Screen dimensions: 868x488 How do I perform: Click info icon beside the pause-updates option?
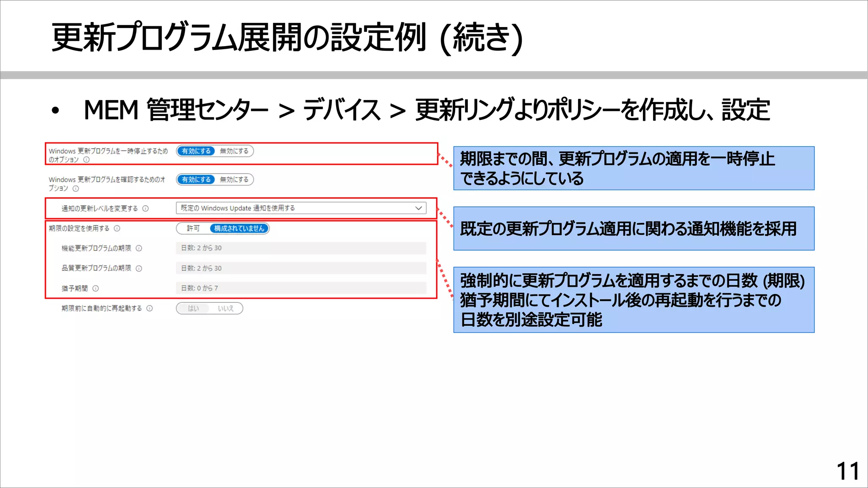(86, 160)
